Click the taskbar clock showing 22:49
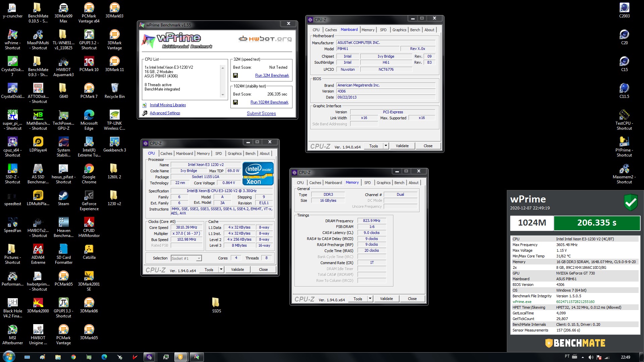The width and height of the screenshot is (644, 362). 625,357
